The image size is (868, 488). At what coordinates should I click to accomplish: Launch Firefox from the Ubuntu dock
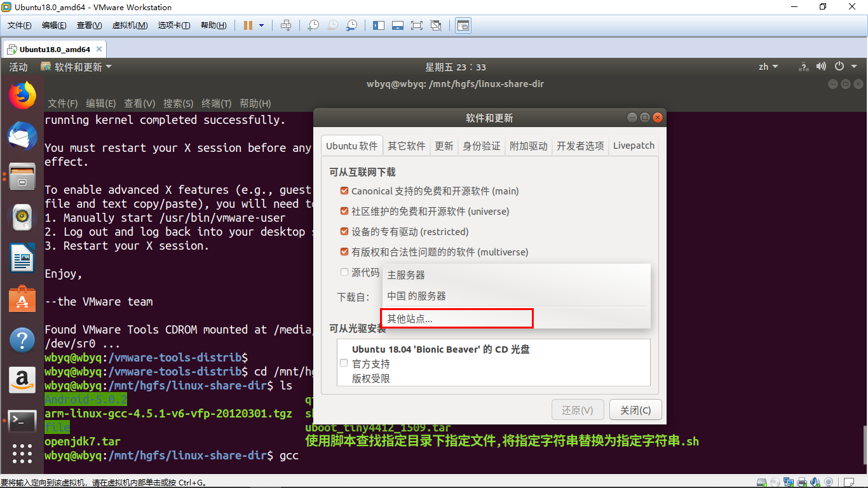pyautogui.click(x=22, y=95)
